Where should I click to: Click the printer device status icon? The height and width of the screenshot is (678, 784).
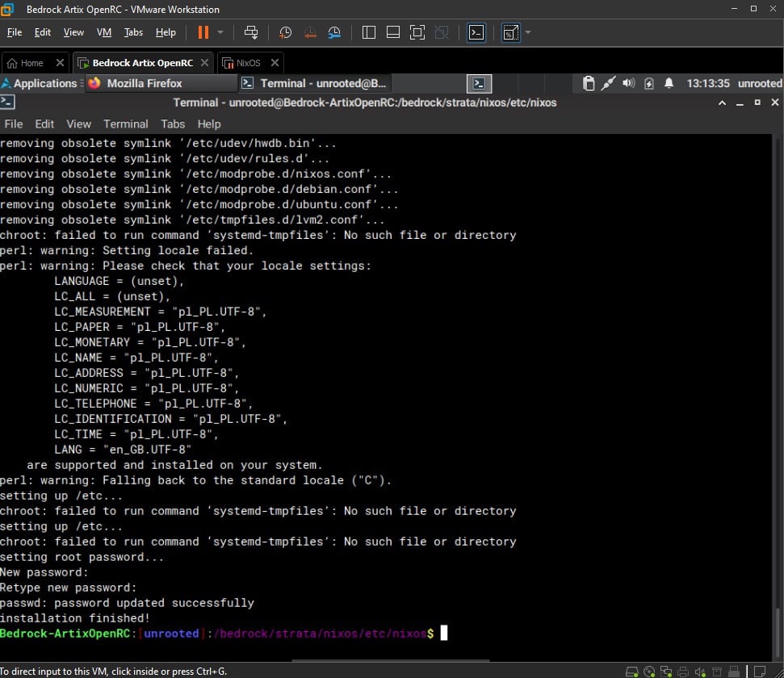point(683,672)
